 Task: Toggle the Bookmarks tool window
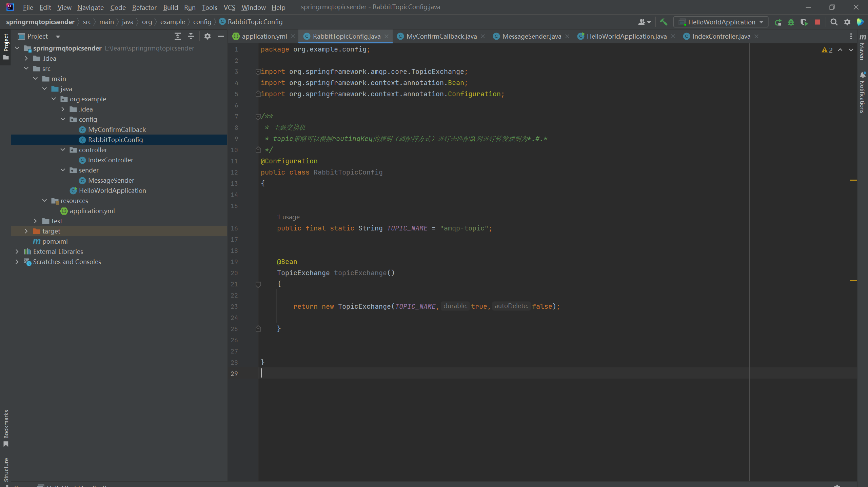tap(6, 428)
